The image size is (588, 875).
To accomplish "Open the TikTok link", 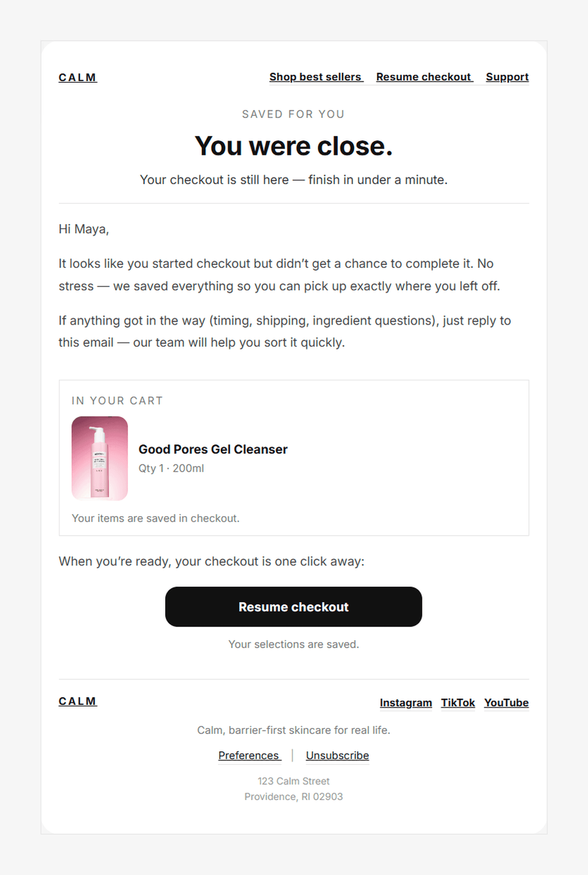I will click(458, 703).
